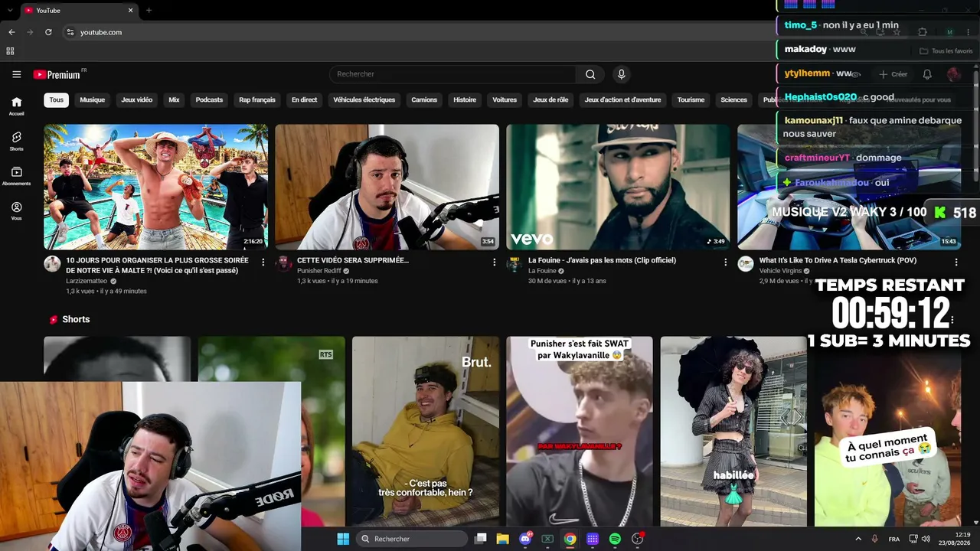This screenshot has width=980, height=551.
Task: Open the La Fouine channel name link
Action: coord(542,271)
